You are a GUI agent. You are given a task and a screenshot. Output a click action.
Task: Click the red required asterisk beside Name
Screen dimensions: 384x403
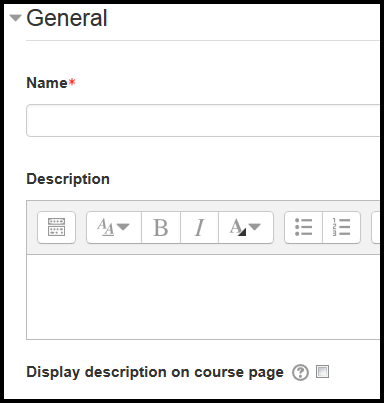click(72, 82)
